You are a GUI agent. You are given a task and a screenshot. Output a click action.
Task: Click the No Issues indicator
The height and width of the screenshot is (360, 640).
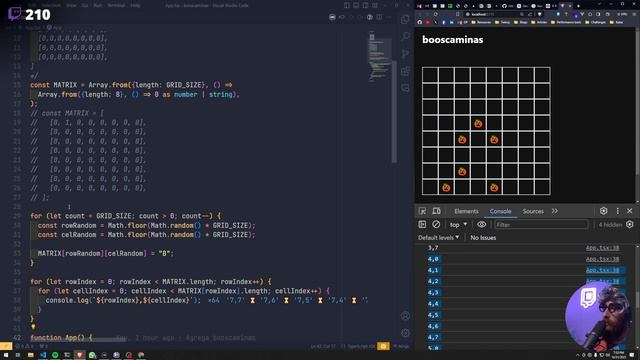[483, 238]
